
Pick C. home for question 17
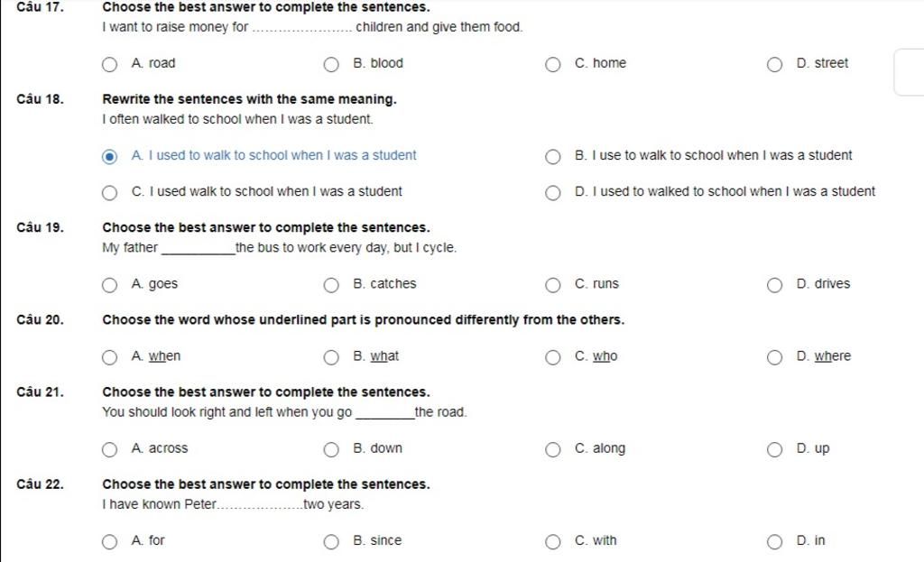553,64
